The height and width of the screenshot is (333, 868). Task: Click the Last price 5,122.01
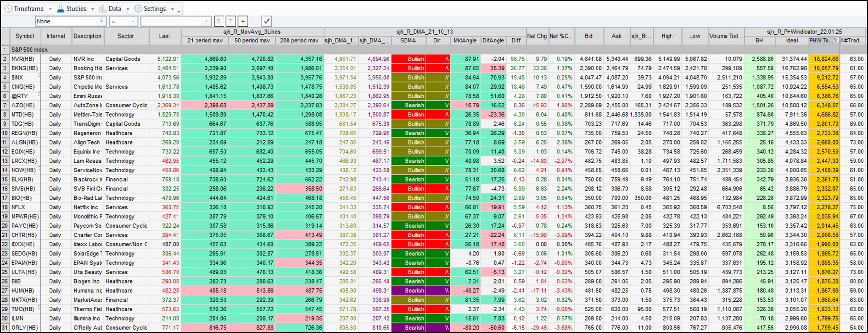(165, 59)
